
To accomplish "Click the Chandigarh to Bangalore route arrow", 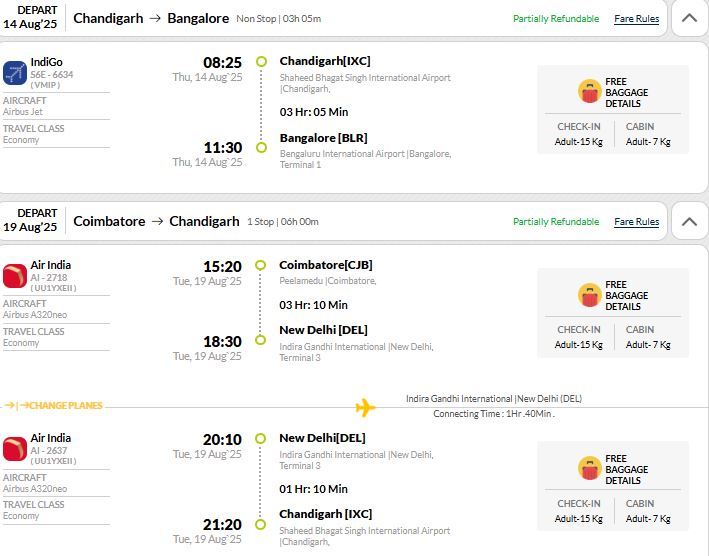I will point(155,18).
